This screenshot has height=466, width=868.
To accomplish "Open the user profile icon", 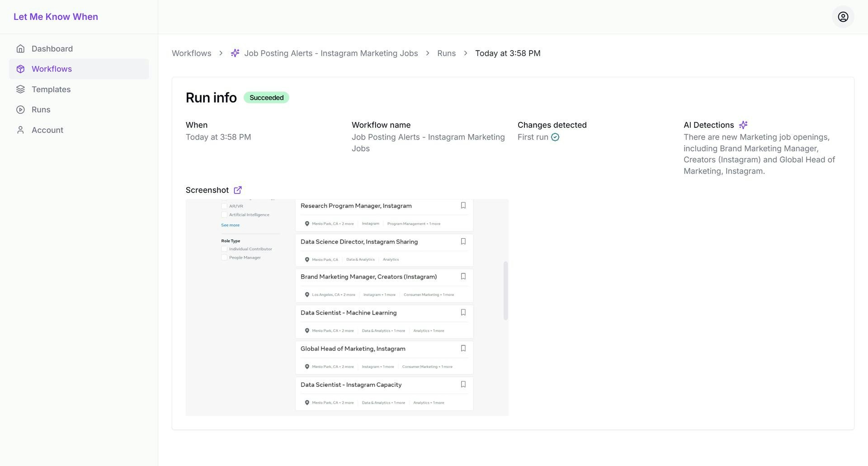I will coord(843,17).
